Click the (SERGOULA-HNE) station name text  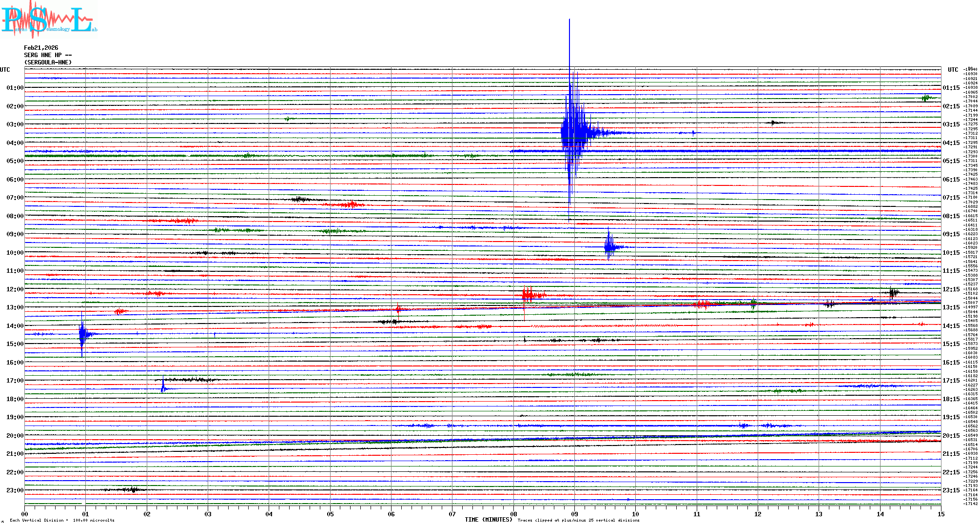point(48,62)
